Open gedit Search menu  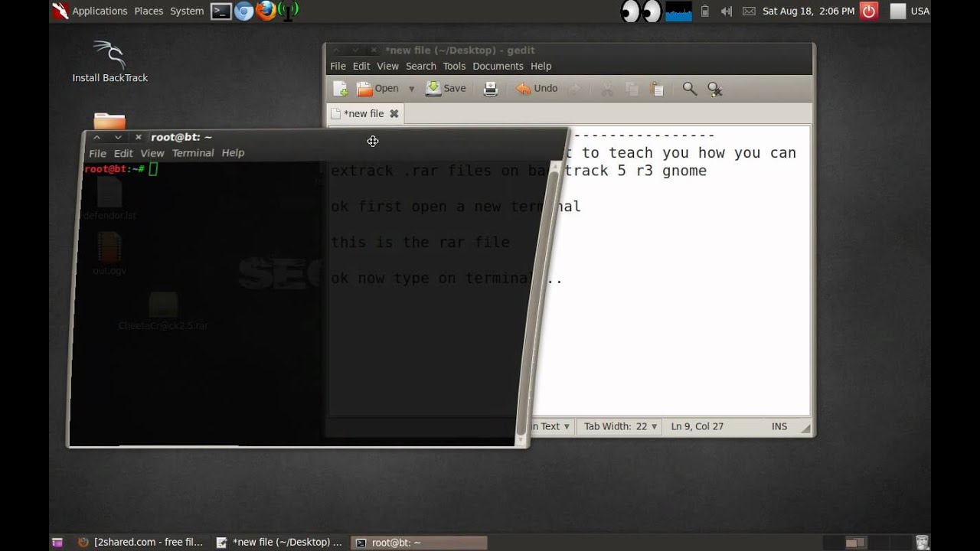coord(421,66)
